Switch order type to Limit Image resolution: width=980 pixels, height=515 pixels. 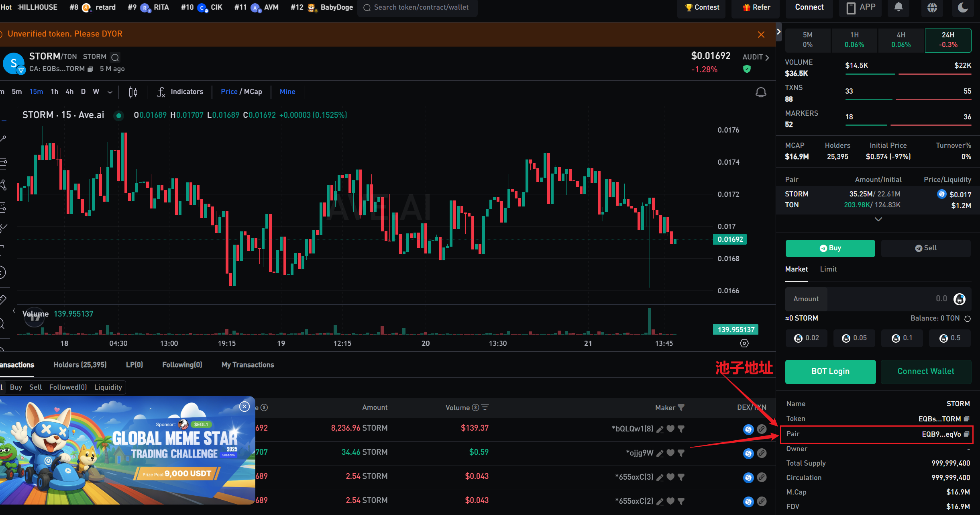(828, 269)
